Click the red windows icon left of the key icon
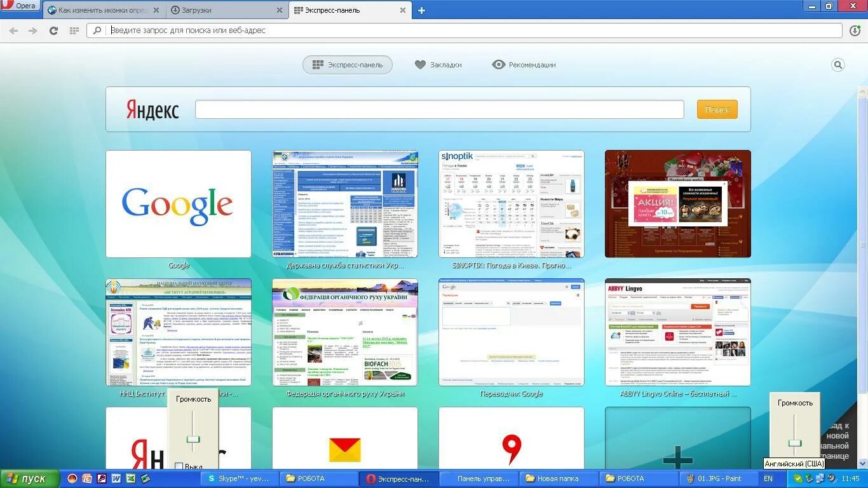This screenshot has height=488, width=868. click(87, 478)
